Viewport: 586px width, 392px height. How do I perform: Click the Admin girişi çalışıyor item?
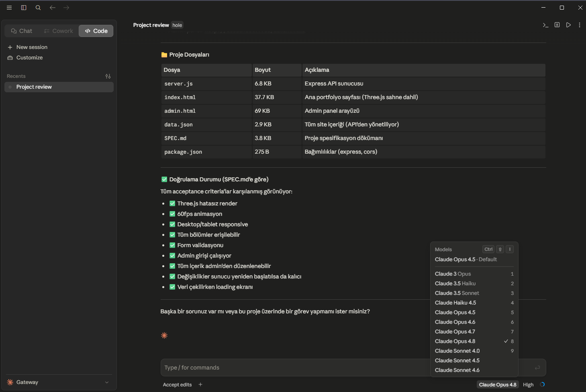204,256
